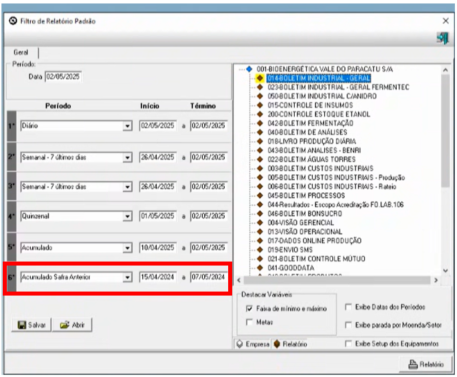The height and width of the screenshot is (377, 457).
Task: Open the row 2 Semanal - 7 últimos dias dropdown
Action: [x=127, y=157]
